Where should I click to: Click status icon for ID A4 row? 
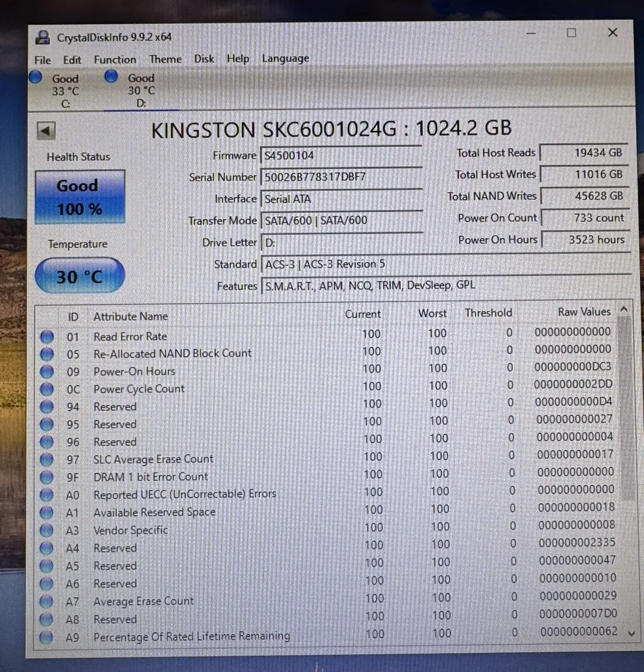click(x=47, y=548)
